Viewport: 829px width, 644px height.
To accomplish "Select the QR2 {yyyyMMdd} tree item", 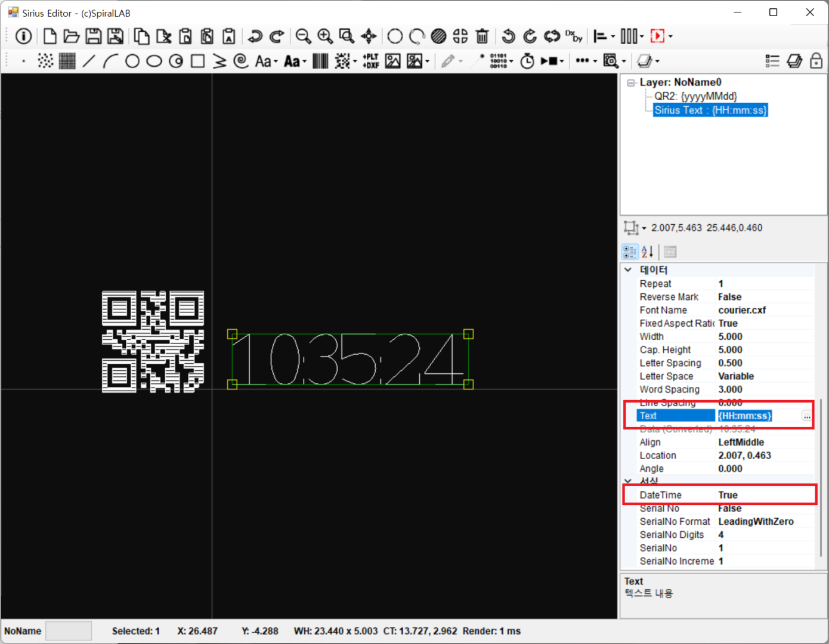I will click(695, 96).
